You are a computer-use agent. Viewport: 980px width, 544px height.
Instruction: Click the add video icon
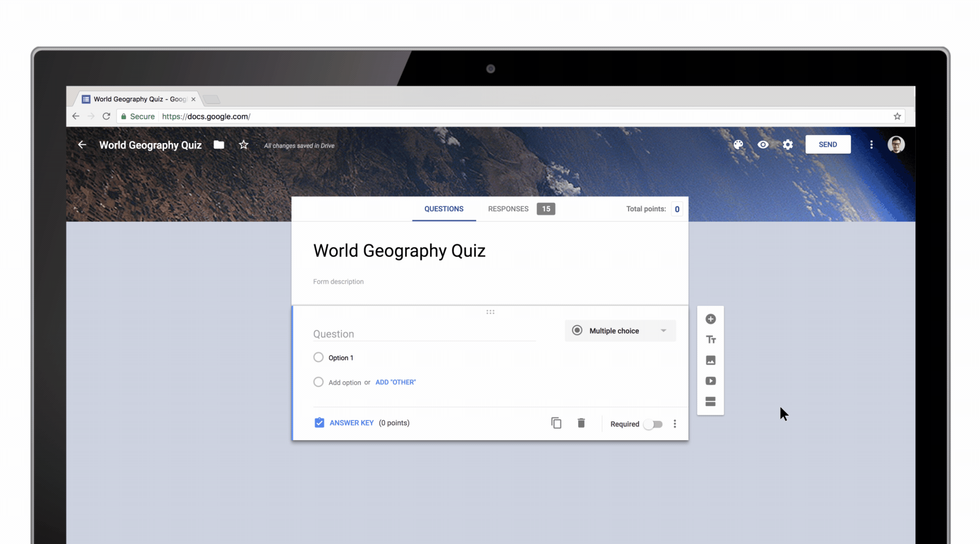(x=710, y=380)
